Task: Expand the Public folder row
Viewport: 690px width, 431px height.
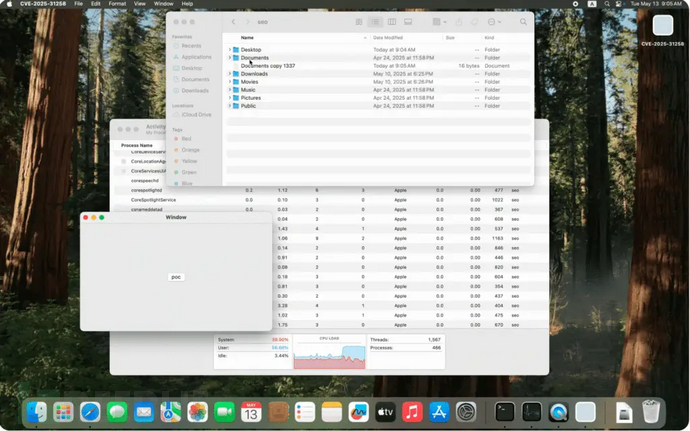Action: (230, 106)
